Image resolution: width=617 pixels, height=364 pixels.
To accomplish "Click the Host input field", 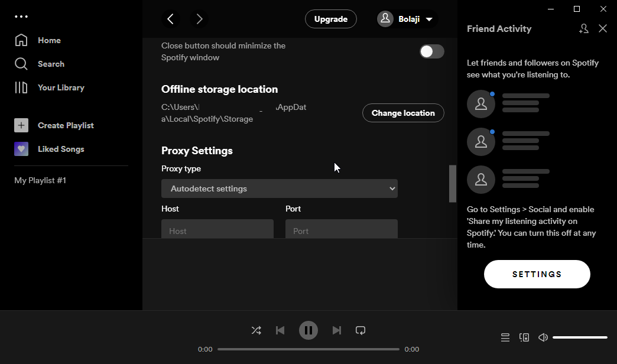I will pos(217,229).
